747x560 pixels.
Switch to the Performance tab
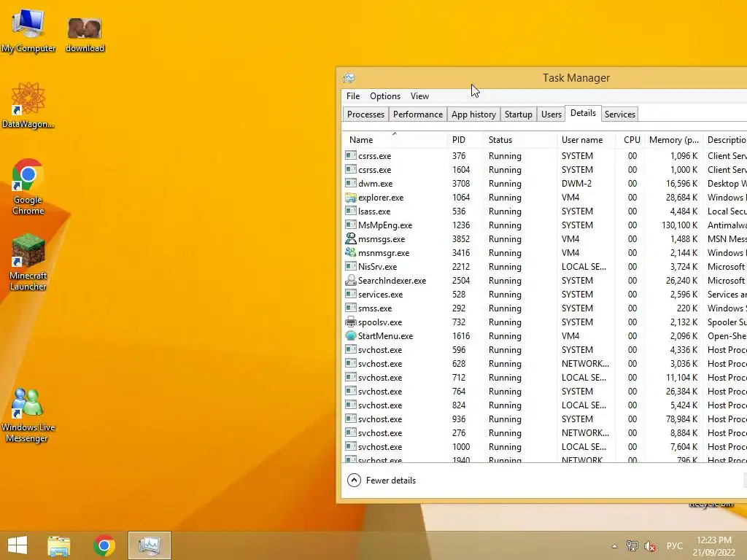[x=418, y=114]
